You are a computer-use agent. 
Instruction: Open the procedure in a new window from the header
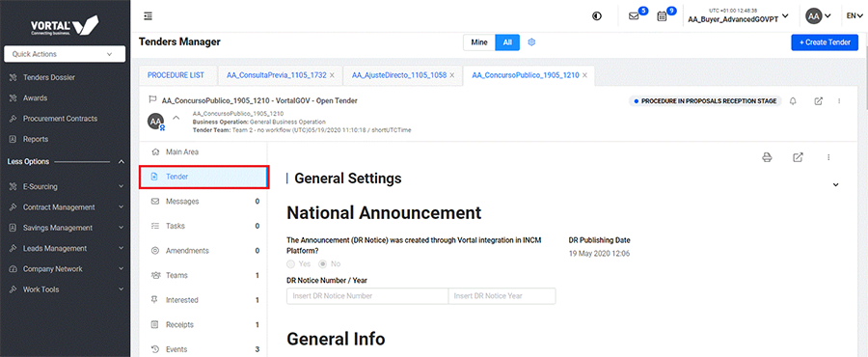819,101
